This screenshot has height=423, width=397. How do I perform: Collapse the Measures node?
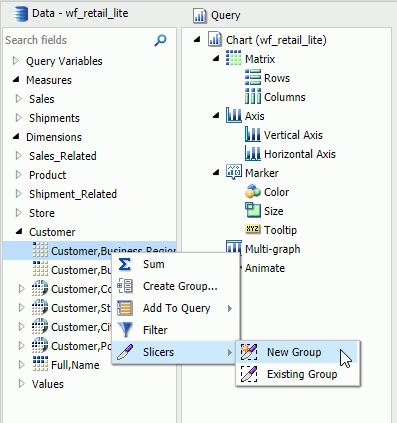[16, 80]
